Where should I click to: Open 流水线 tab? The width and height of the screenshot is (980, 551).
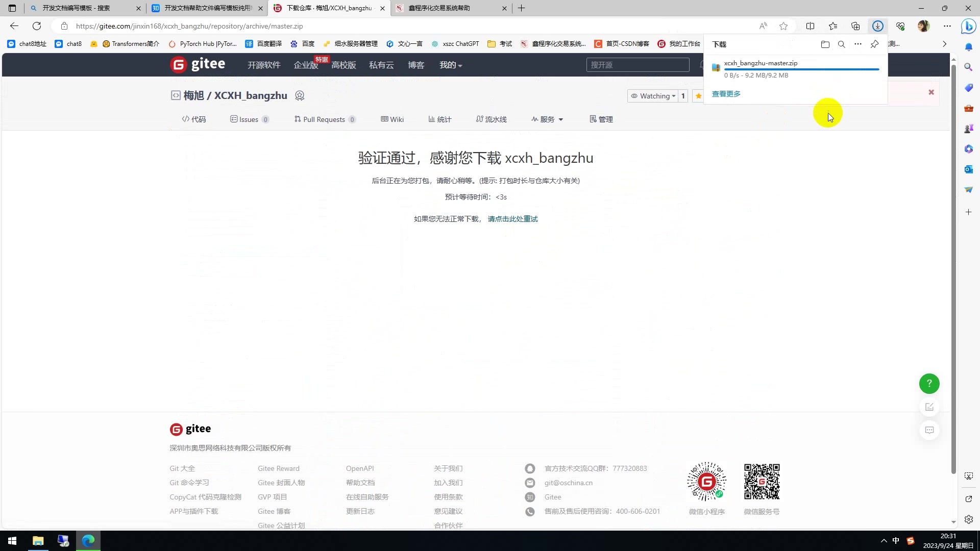coord(491,119)
